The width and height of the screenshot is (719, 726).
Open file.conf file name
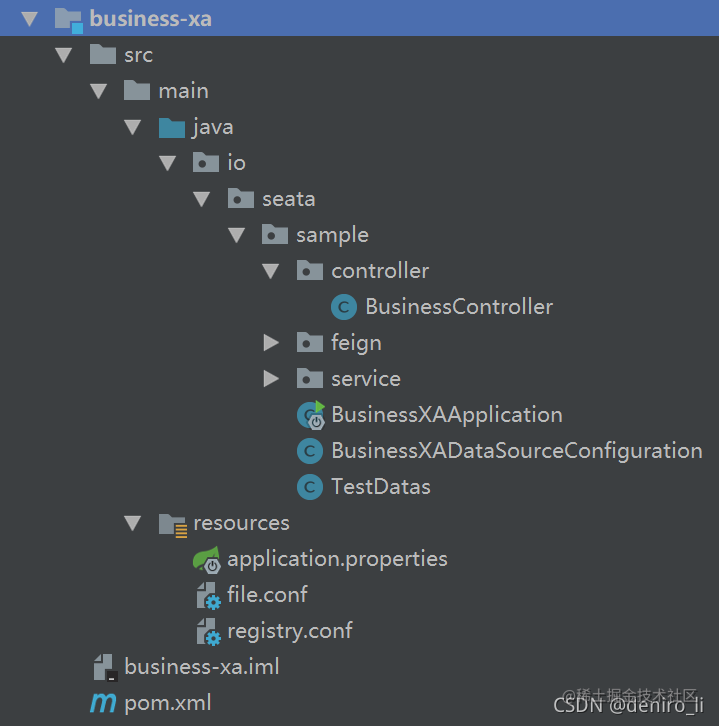click(267, 595)
